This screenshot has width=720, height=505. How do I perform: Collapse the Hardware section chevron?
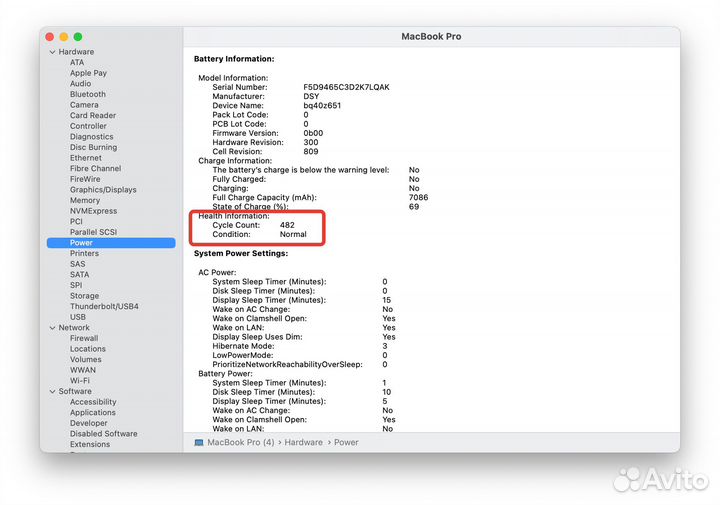click(x=52, y=52)
